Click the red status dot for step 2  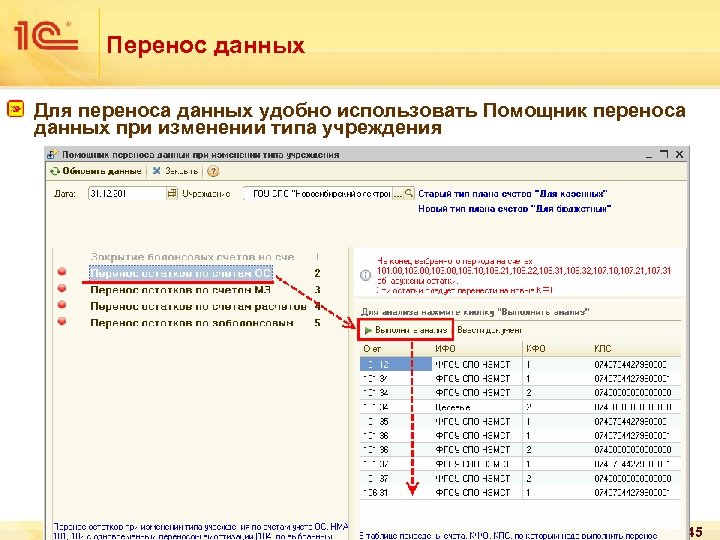62,272
